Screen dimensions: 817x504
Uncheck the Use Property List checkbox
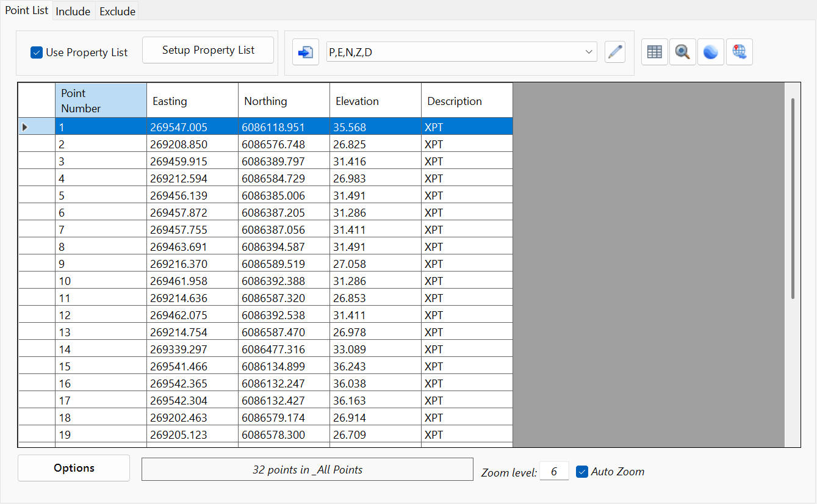[x=37, y=52]
